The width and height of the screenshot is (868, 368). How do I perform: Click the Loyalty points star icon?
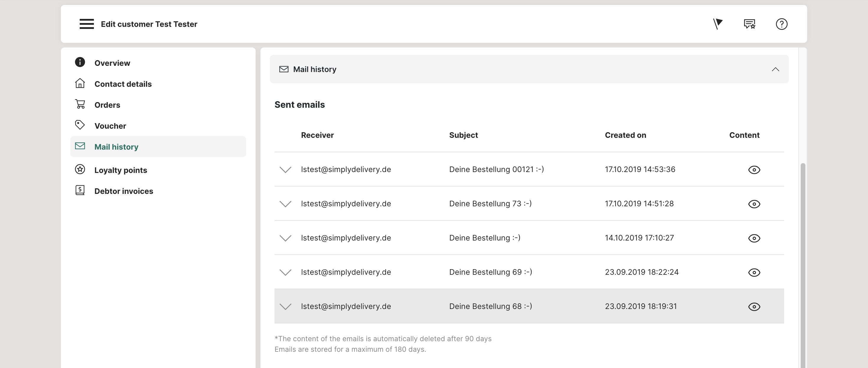pos(80,169)
